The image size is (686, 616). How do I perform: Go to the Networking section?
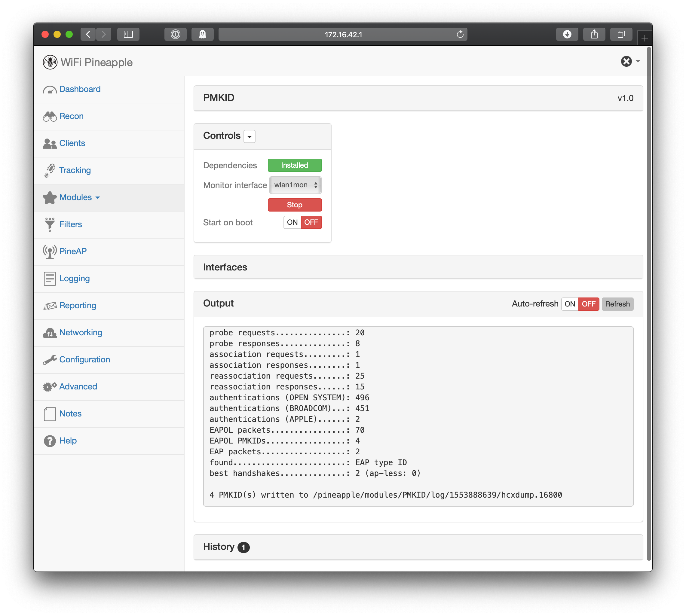[81, 332]
